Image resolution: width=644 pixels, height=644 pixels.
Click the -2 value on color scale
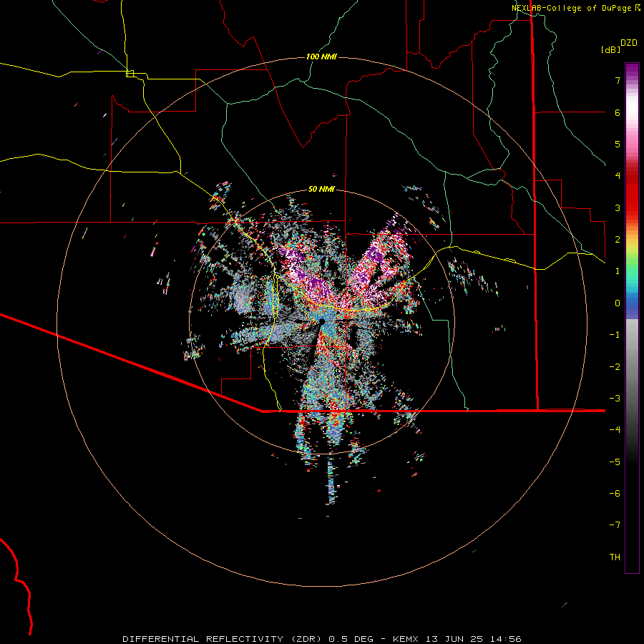click(615, 367)
